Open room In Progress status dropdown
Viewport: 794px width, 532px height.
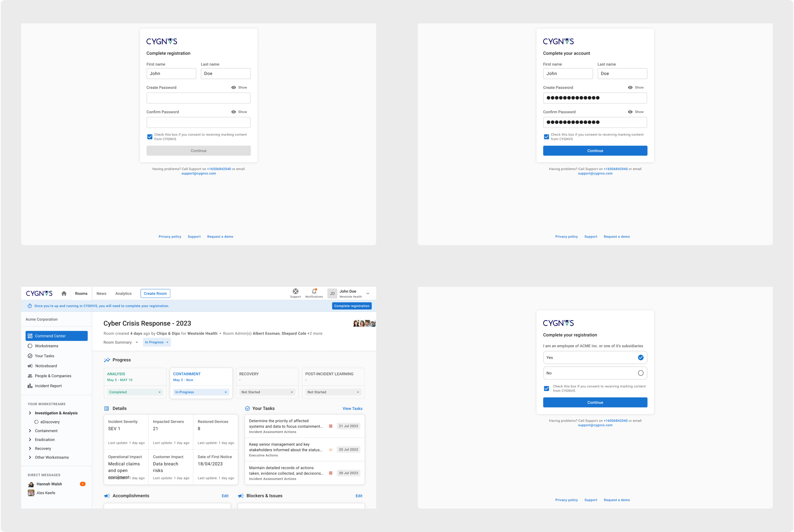click(x=157, y=342)
